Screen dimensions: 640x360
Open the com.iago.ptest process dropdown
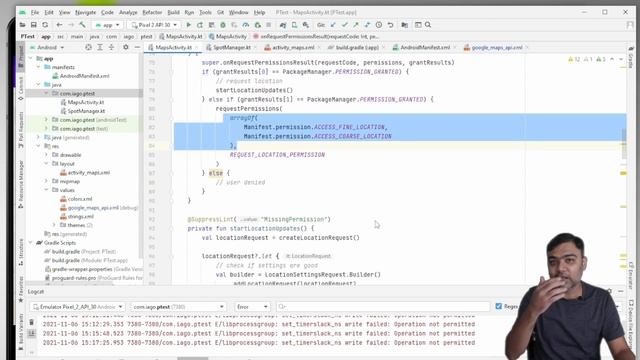[x=178, y=307]
